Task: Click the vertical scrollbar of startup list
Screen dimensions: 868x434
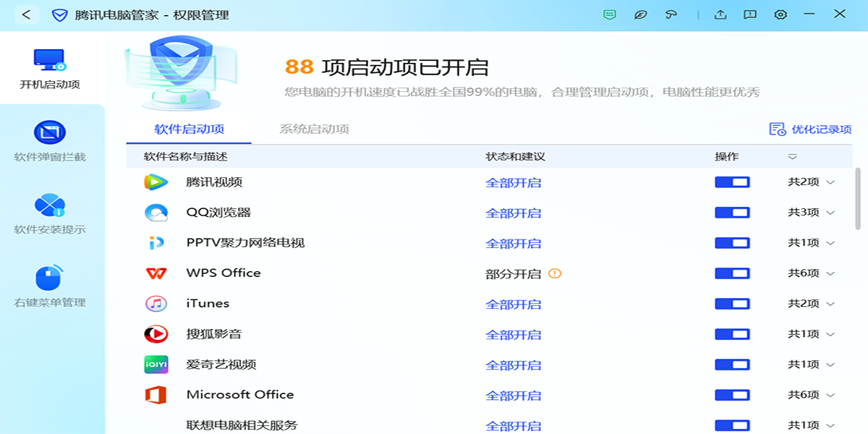Action: (859, 199)
